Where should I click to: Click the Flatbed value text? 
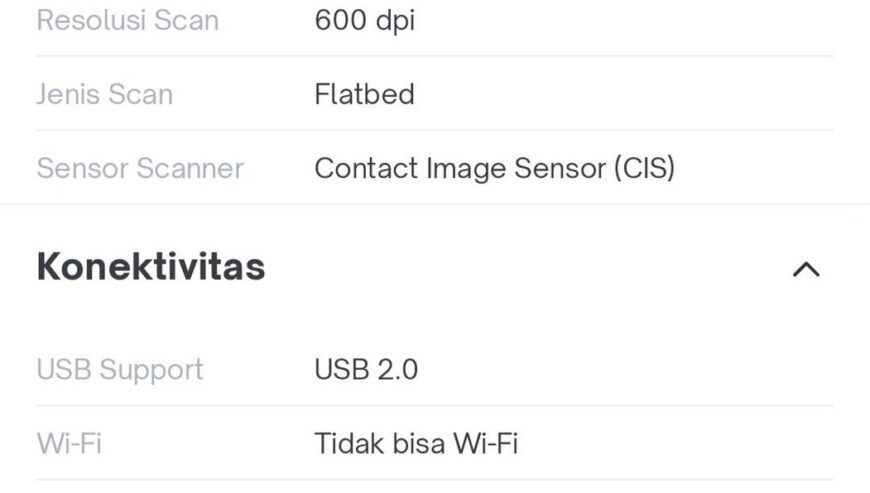click(365, 94)
